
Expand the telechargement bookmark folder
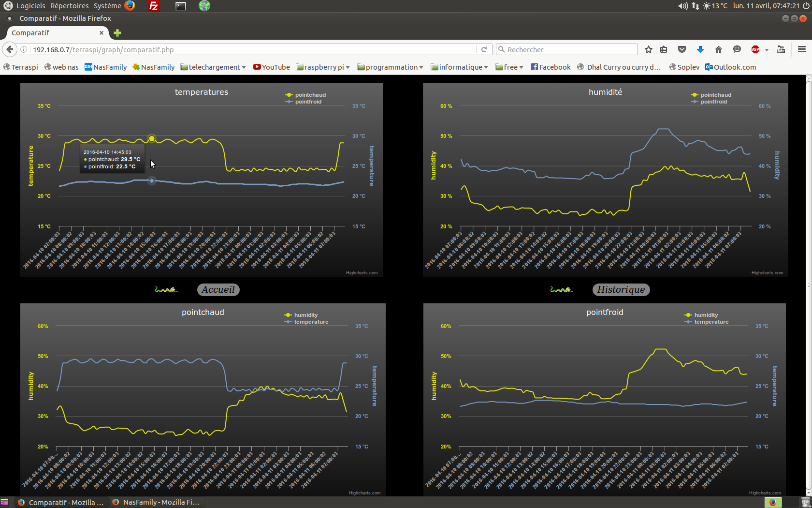(x=213, y=67)
